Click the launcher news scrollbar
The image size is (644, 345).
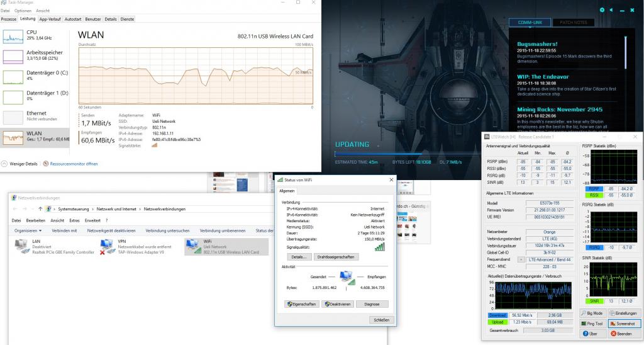pyautogui.click(x=626, y=53)
